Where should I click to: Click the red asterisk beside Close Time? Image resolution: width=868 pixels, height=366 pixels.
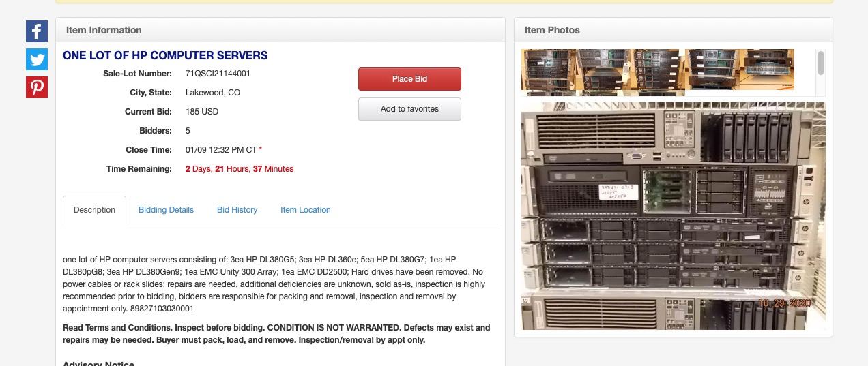(260, 150)
